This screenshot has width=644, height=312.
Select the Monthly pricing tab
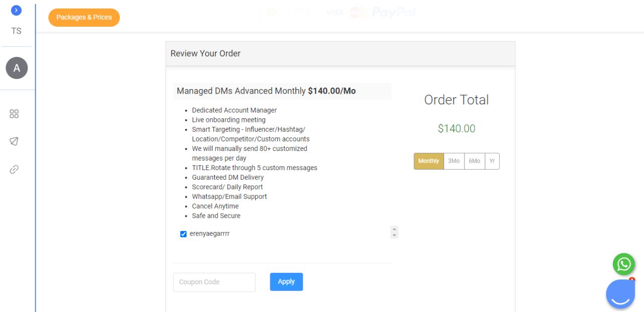(428, 161)
